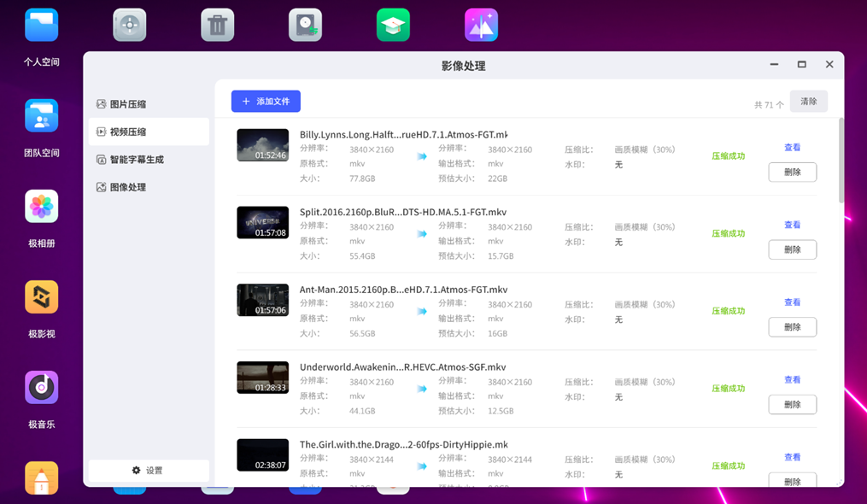
Task: Open the 团队空间 desktop icon
Action: pos(42,115)
